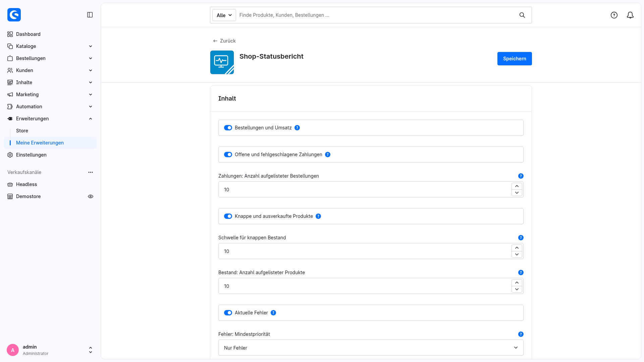Viewport: 644px width, 362px height.
Task: Open the admin user menu chevron
Action: click(x=91, y=350)
